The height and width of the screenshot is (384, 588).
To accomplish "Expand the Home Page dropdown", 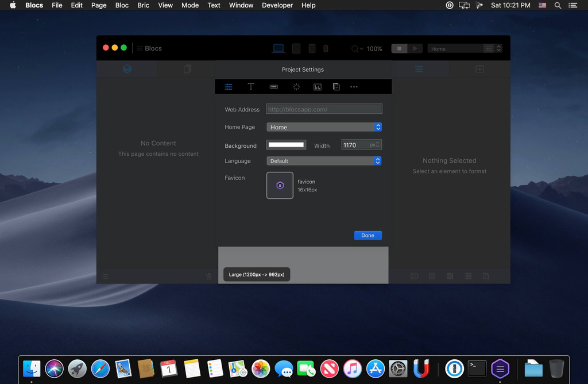I will click(324, 127).
